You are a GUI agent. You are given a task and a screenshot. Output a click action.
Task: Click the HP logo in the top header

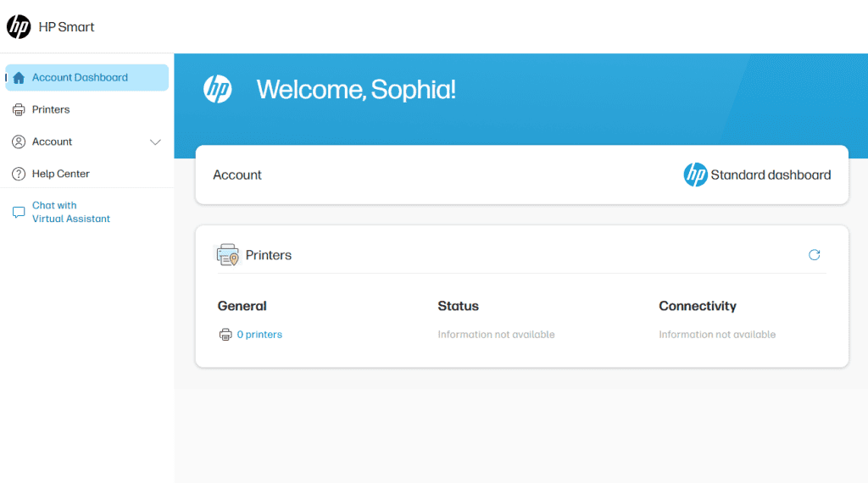click(x=19, y=26)
